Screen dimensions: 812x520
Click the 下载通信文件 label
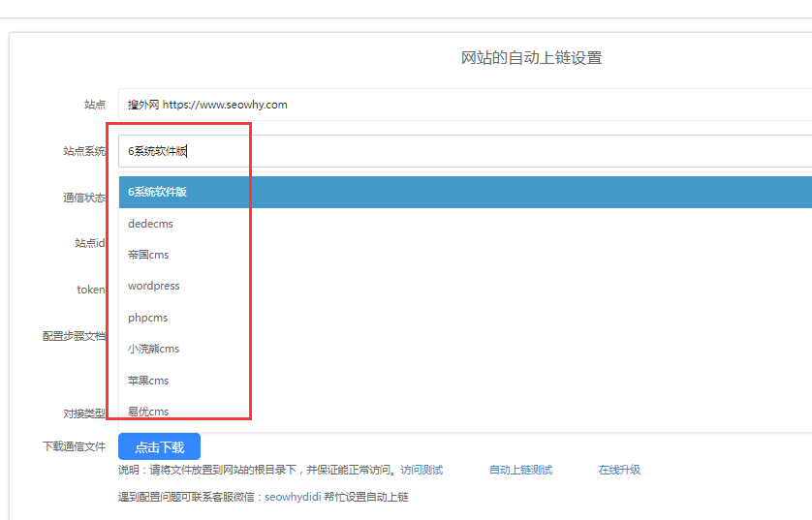pos(74,446)
